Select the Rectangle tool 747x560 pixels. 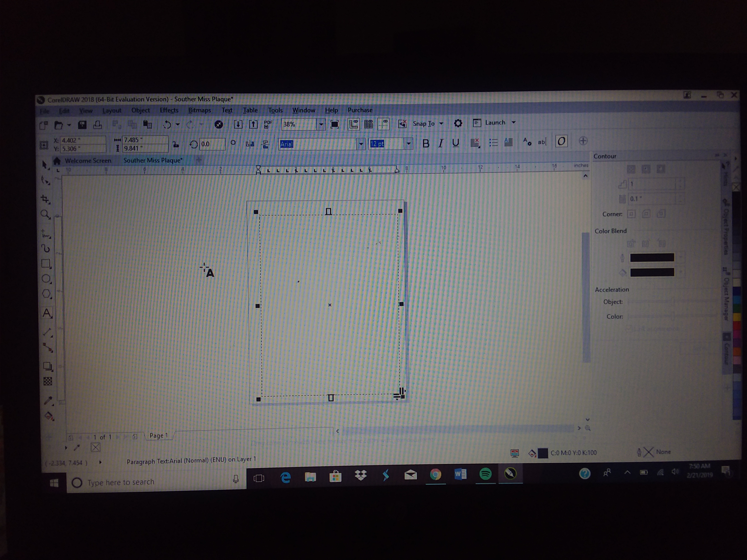click(x=46, y=264)
